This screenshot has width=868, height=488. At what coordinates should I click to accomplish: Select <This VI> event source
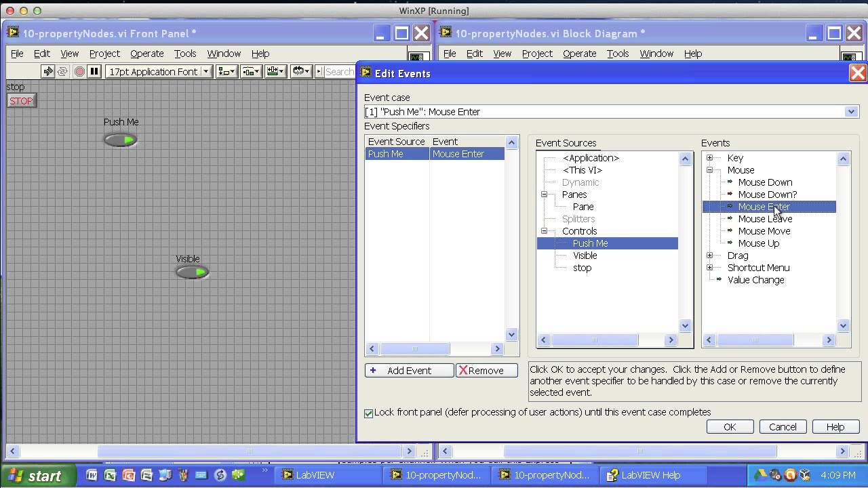582,170
